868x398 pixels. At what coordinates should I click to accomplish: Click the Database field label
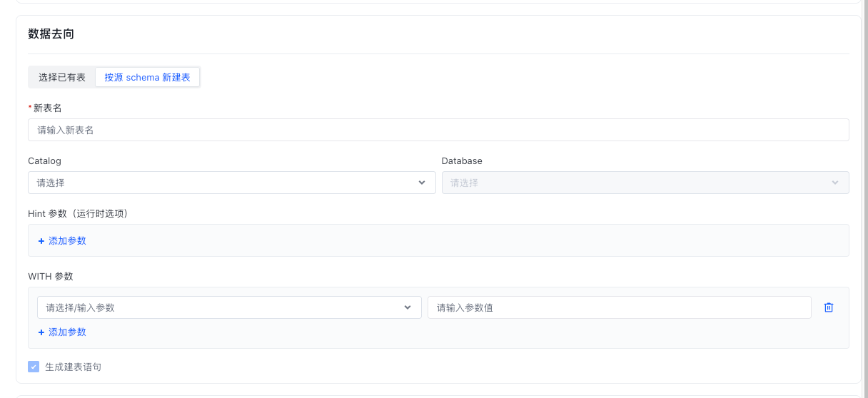click(x=462, y=160)
